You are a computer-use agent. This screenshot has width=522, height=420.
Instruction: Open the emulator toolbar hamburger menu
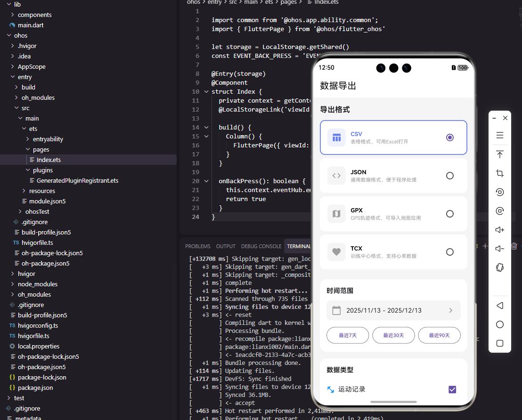click(500, 135)
